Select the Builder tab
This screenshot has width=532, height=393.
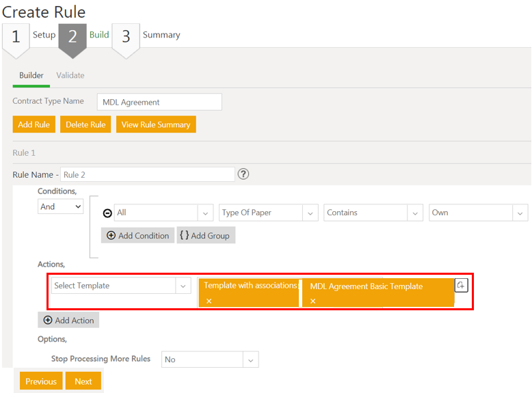pyautogui.click(x=31, y=75)
